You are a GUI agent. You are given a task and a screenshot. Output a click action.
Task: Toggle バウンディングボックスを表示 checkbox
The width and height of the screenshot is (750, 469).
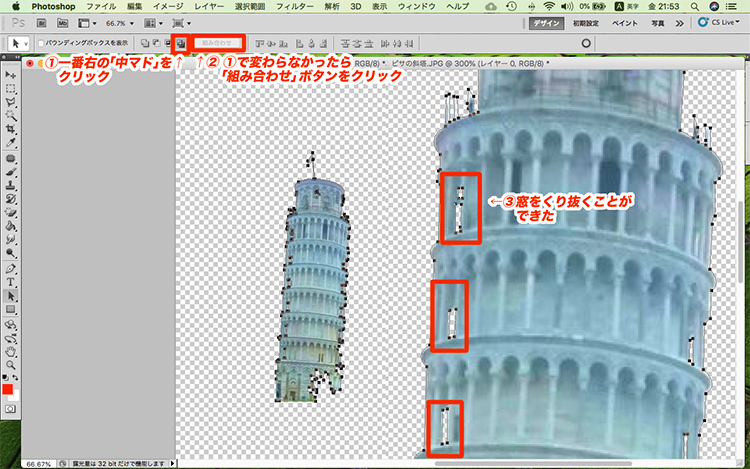coord(41,43)
